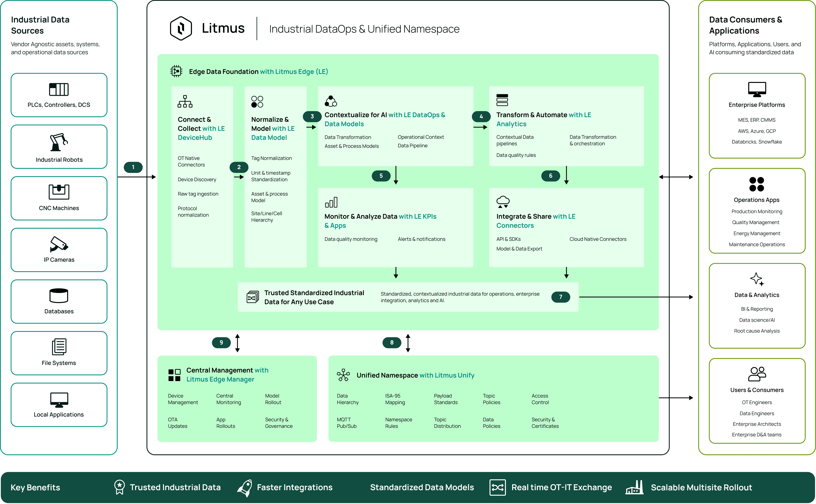Image resolution: width=816 pixels, height=504 pixels.
Task: Click the PLCs, Controllers, DCS icon
Action: 59,89
